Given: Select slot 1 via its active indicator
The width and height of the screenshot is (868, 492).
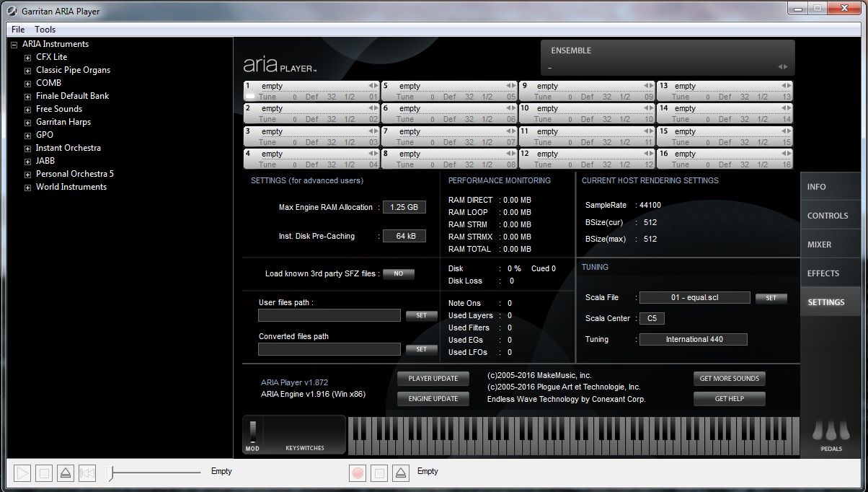Looking at the screenshot, I should 250,96.
